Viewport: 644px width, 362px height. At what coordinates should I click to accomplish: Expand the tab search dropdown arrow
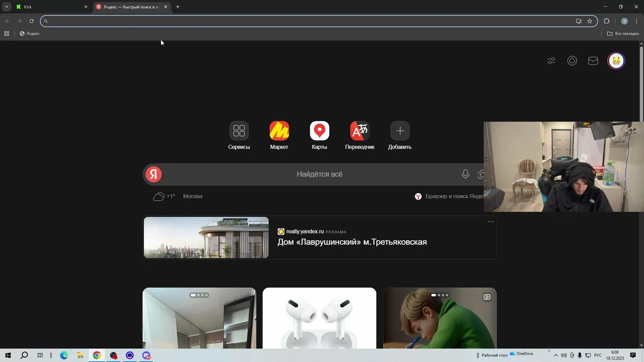(x=7, y=7)
